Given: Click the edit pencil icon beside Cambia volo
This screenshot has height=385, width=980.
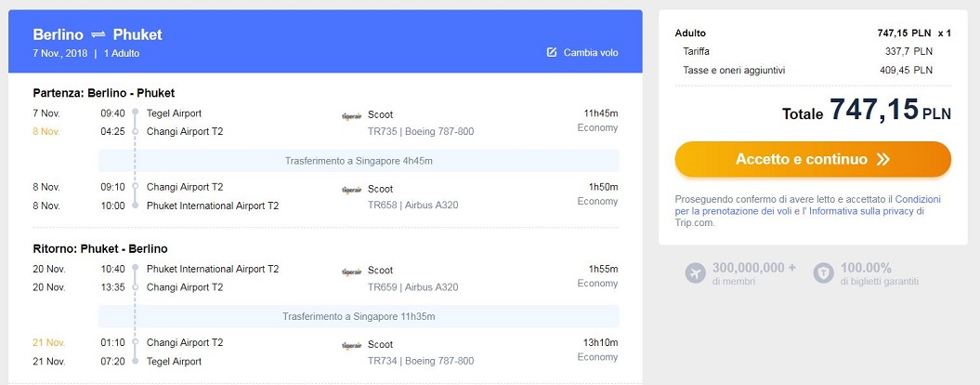Looking at the screenshot, I should coord(551,53).
